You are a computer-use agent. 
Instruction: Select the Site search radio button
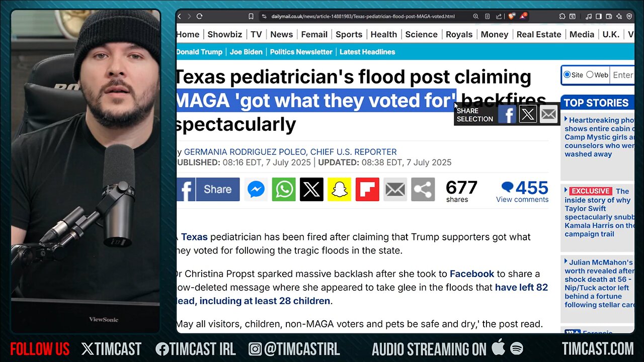pos(567,74)
